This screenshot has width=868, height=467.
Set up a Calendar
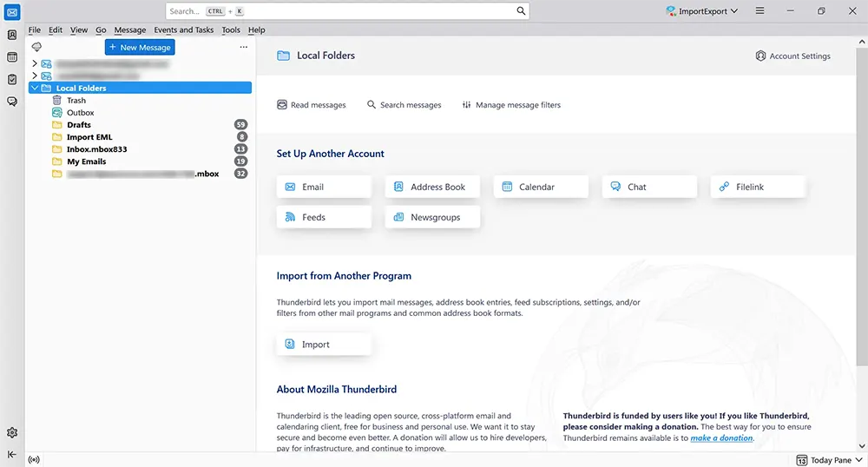[541, 187]
